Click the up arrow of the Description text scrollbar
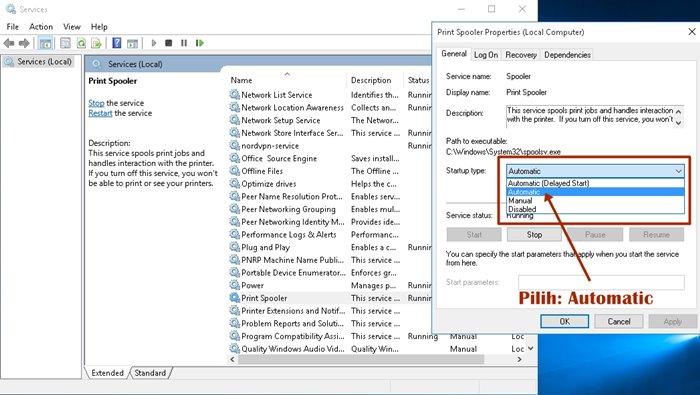 (679, 111)
